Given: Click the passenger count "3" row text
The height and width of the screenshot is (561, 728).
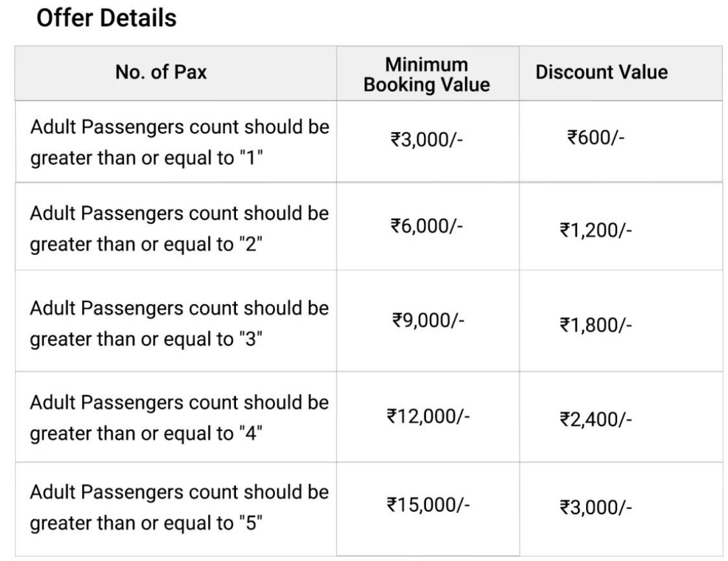Looking at the screenshot, I should [179, 323].
